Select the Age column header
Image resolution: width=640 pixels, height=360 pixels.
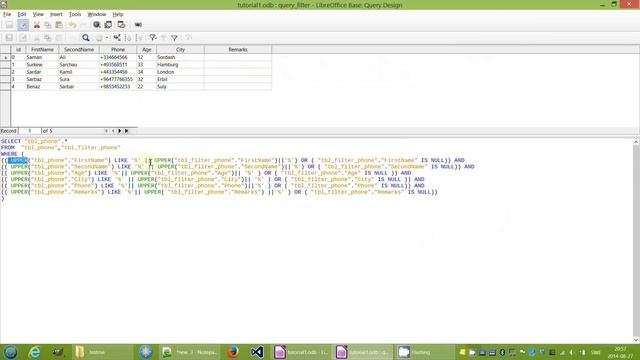pos(147,49)
